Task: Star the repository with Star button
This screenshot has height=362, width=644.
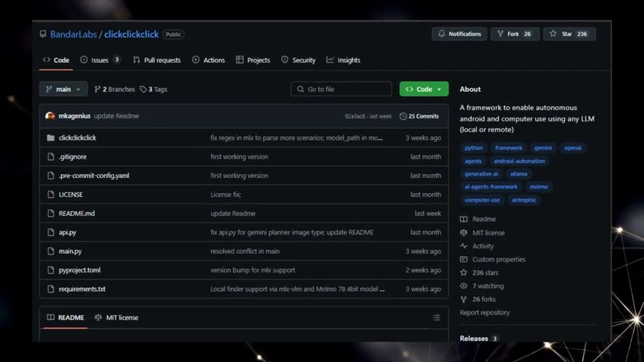Action: tap(569, 34)
